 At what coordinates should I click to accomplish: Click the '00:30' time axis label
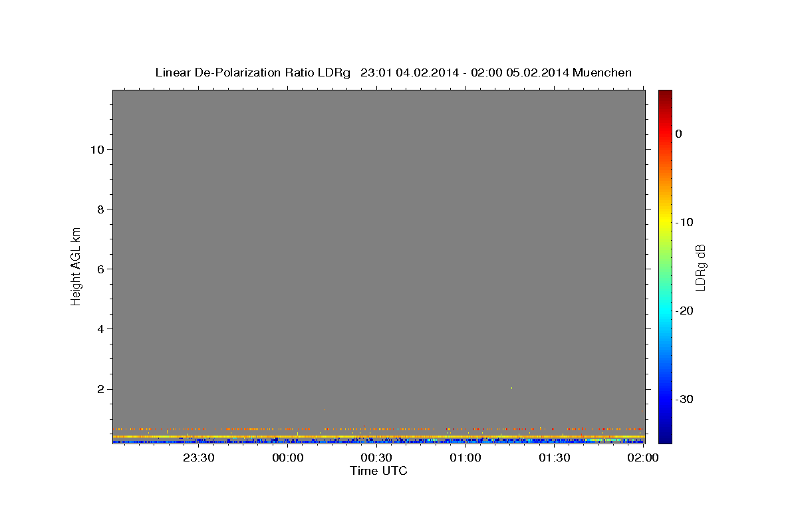coord(376,458)
